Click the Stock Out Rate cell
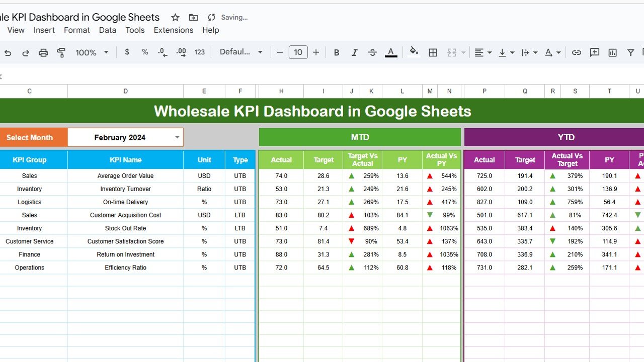 coord(125,228)
